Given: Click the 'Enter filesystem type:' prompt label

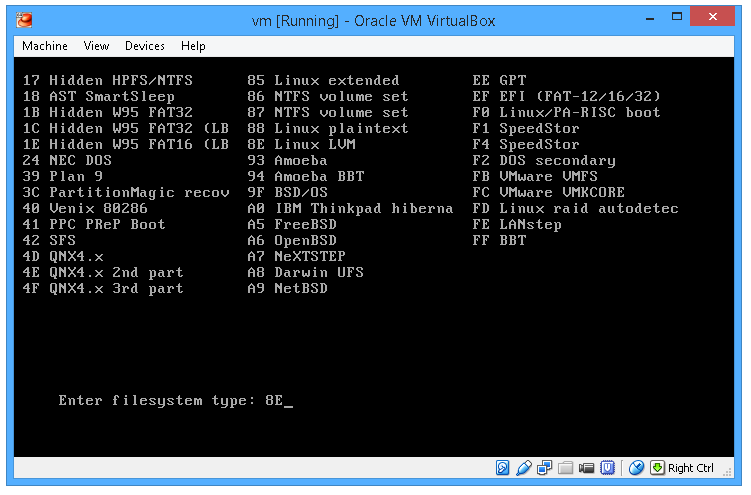Looking at the screenshot, I should (x=157, y=400).
